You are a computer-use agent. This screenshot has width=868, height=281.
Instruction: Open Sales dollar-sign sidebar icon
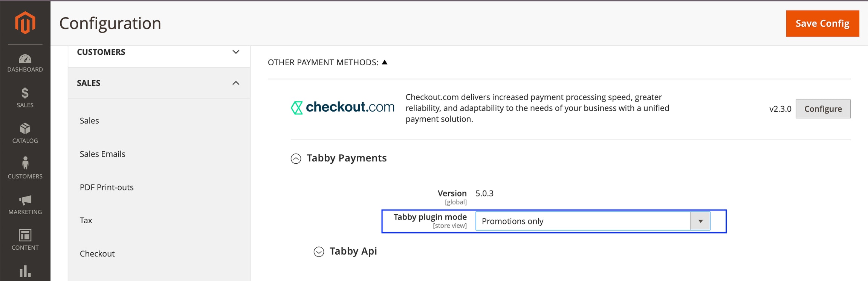pos(25,93)
